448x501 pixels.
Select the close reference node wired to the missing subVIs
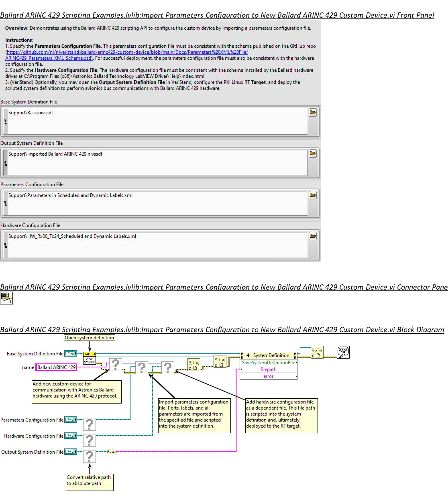coord(194,365)
